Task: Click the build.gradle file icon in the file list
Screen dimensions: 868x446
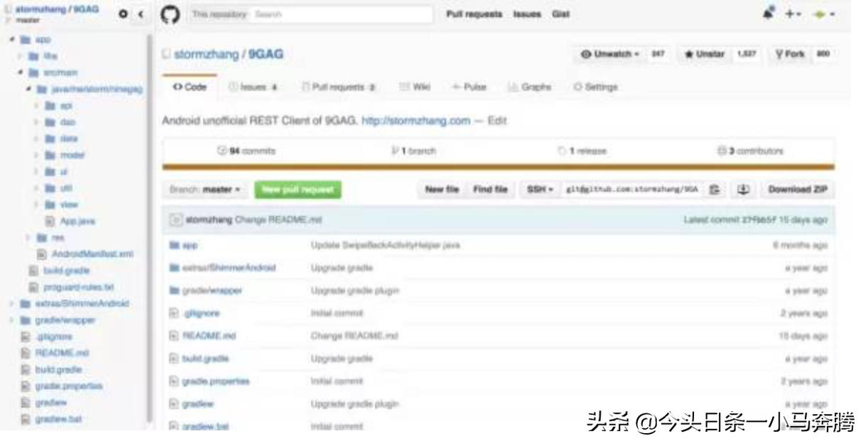Action: click(174, 359)
